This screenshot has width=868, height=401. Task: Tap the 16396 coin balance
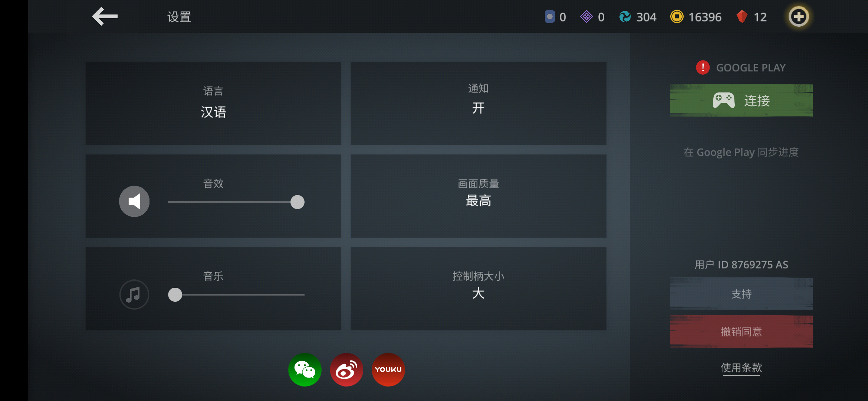tap(705, 17)
